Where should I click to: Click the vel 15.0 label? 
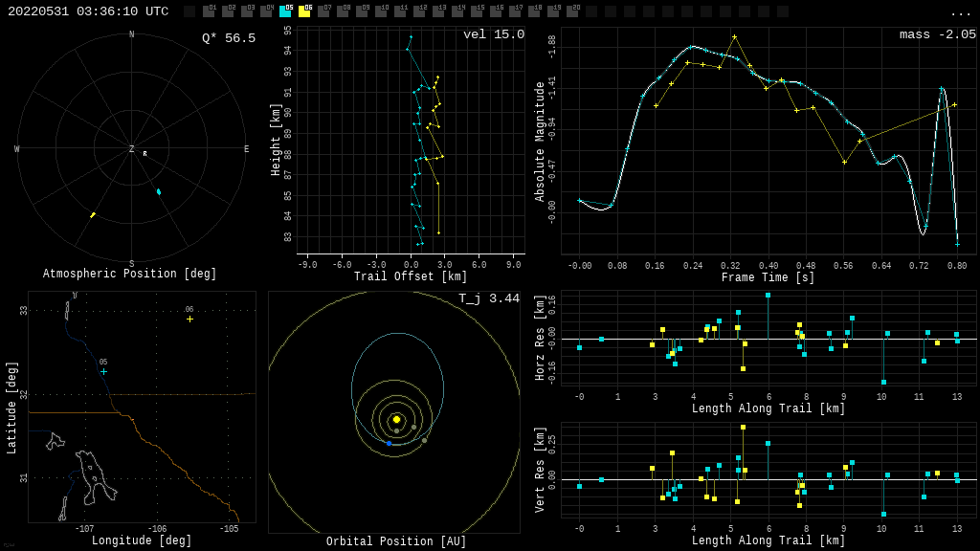click(x=493, y=34)
